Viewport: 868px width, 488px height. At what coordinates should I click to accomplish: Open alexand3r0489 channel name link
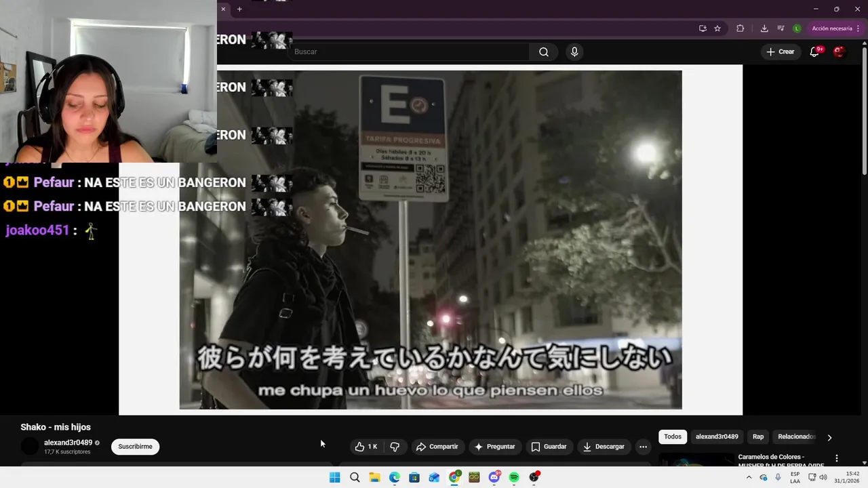coord(68,443)
